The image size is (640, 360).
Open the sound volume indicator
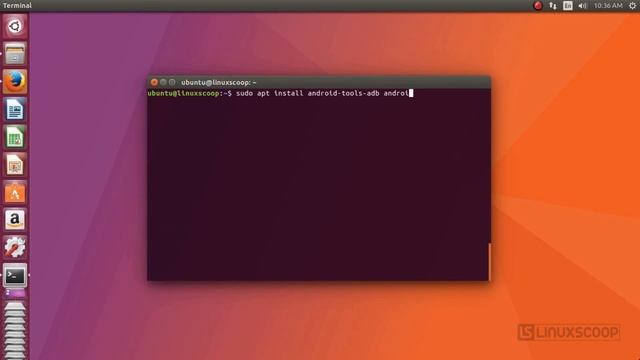point(582,5)
